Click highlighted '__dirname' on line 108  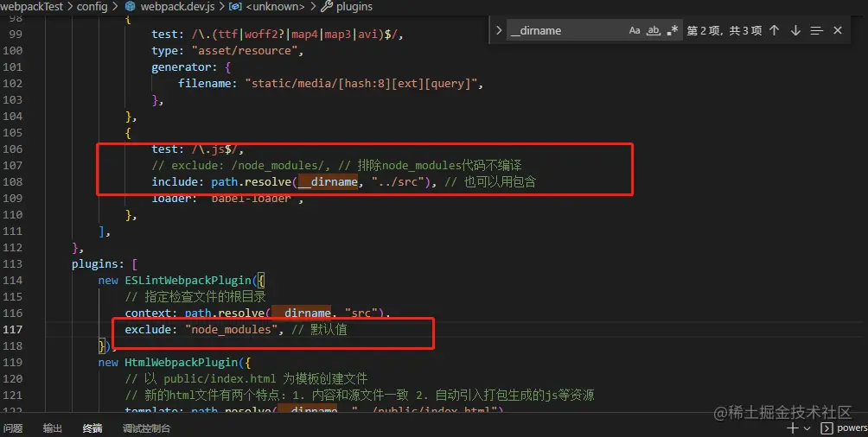coord(328,182)
